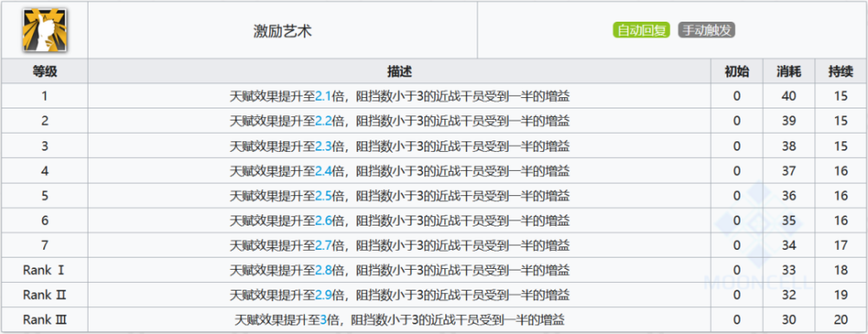Click initial value 0 in level 1 row
The width and height of the screenshot is (868, 334).
click(737, 96)
